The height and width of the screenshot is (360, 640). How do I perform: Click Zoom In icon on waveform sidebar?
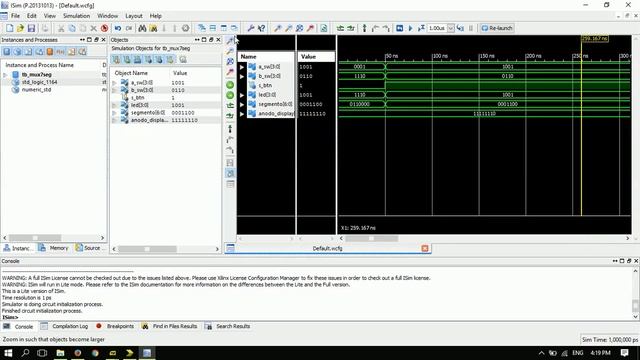[230, 40]
